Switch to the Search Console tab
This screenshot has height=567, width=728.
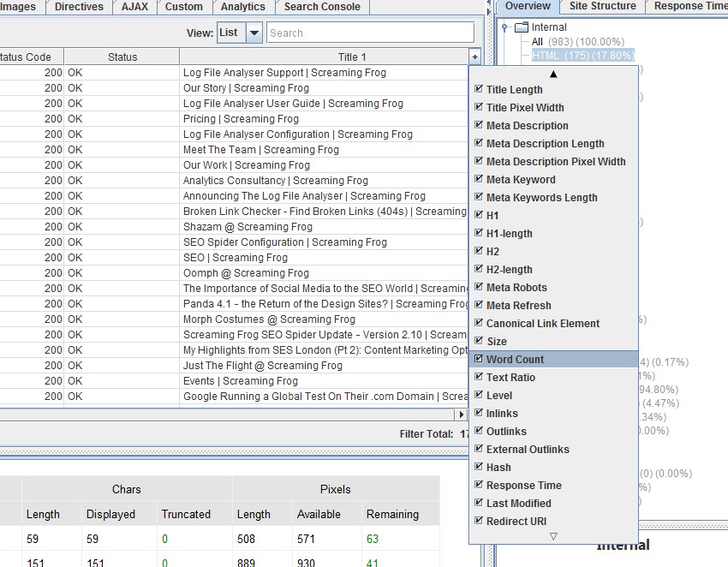pyautogui.click(x=322, y=7)
